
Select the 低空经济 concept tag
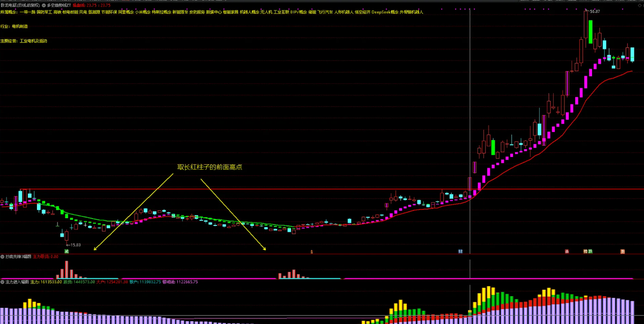pos(363,12)
